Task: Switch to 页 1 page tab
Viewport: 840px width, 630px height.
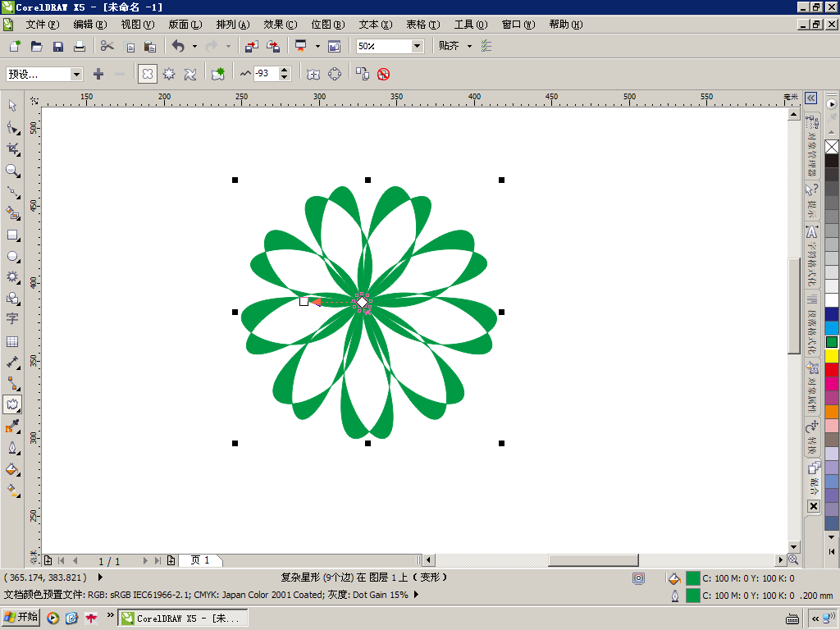Action: (x=200, y=560)
